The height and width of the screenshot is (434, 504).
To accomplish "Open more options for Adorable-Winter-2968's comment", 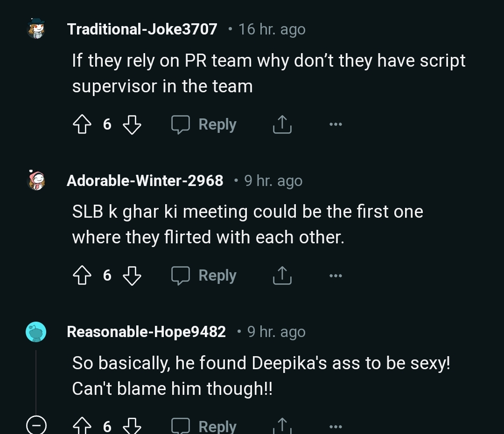I will (335, 276).
